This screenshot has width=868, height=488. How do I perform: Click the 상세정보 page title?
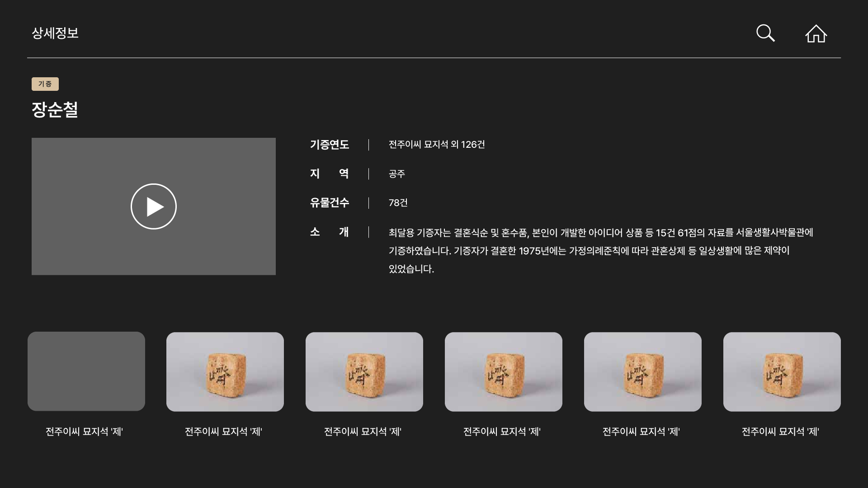point(55,33)
